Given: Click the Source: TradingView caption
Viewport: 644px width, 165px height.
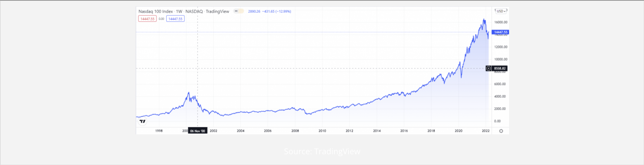Looking at the screenshot, I should click(322, 152).
